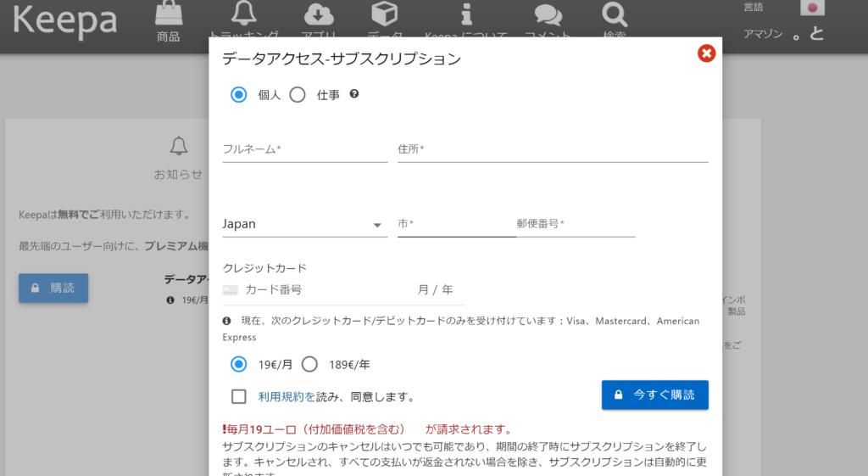The width and height of the screenshot is (868, 476).
Task: Select the 19€/月 monthly plan option
Action: 239,365
